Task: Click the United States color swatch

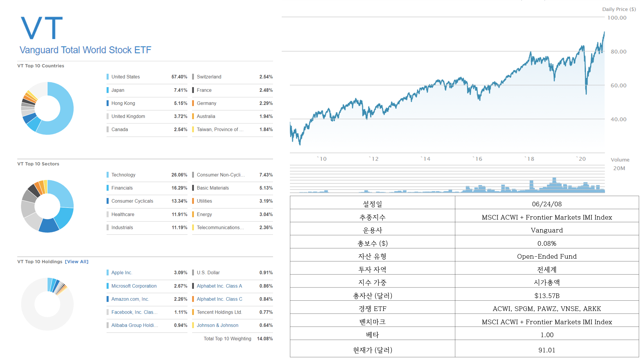Action: (x=108, y=77)
